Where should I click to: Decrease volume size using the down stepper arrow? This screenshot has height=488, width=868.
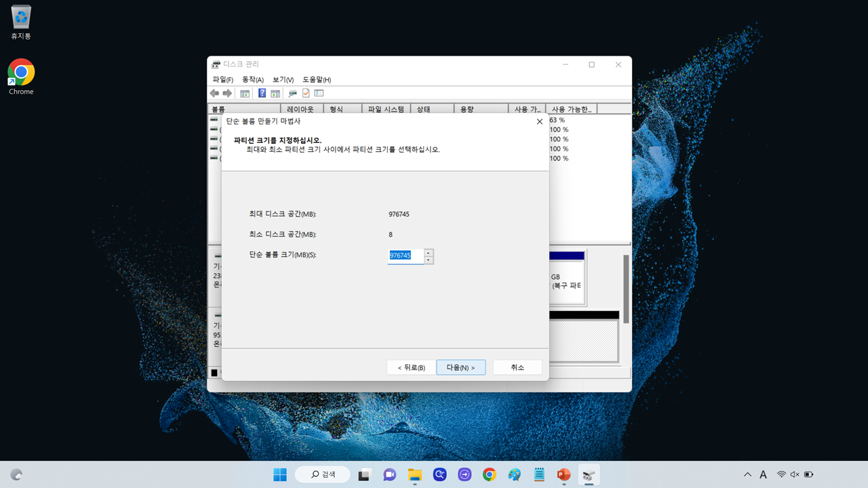click(429, 260)
